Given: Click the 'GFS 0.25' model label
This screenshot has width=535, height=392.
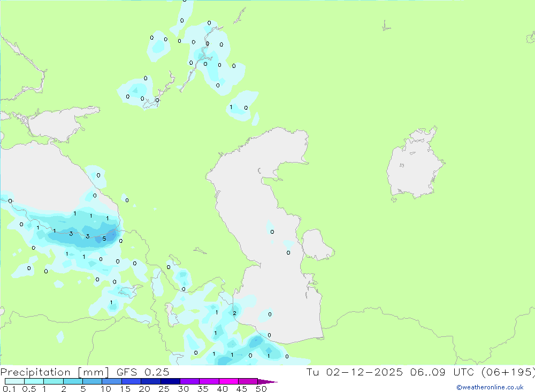Looking at the screenshot, I should point(143,372).
